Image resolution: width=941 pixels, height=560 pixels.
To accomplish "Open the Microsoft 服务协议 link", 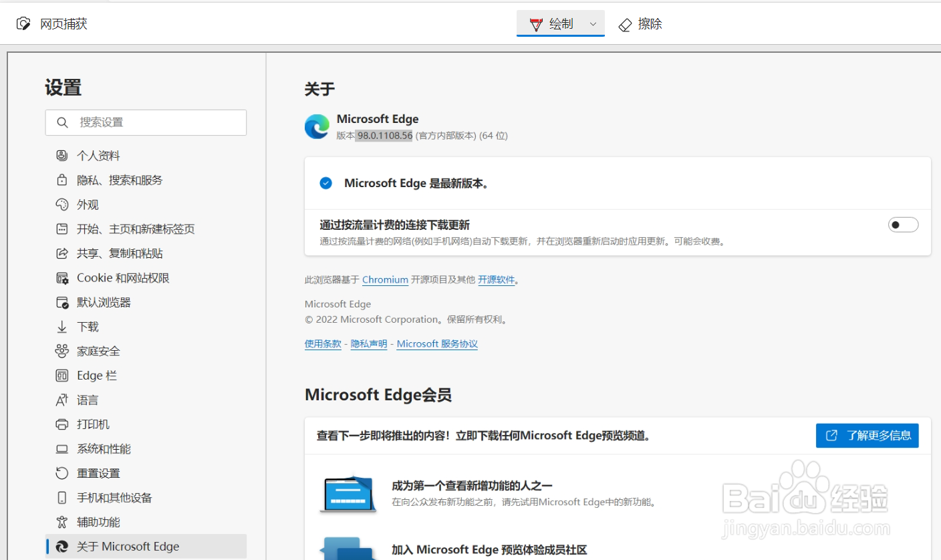I will pos(437,344).
